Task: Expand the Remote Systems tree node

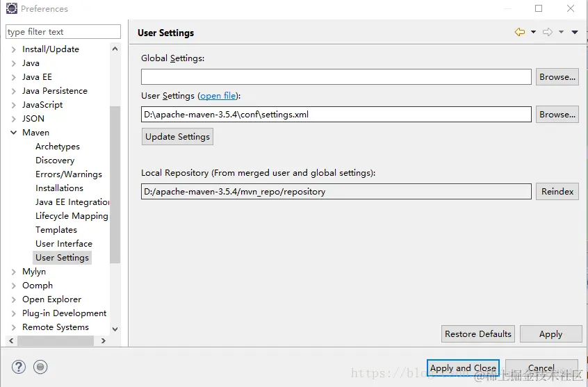Action: click(13, 327)
